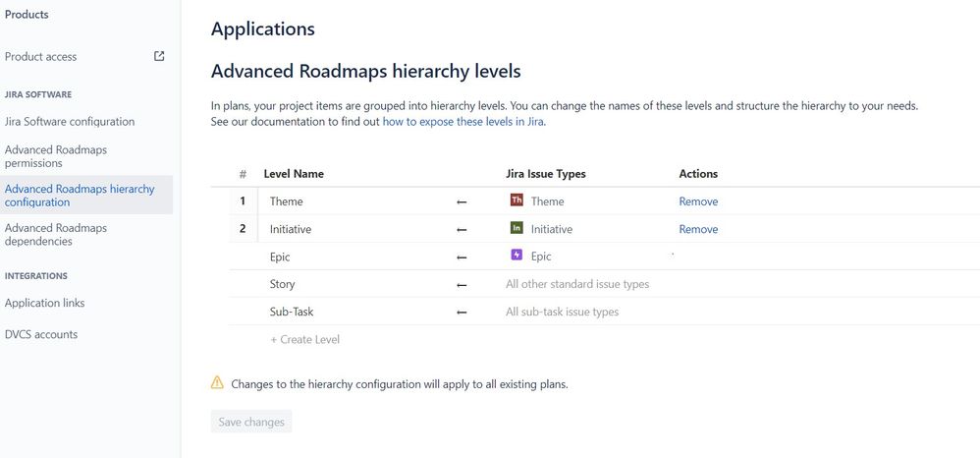Click the Initiative level name field
This screenshot has height=458, width=980.
pos(291,229)
